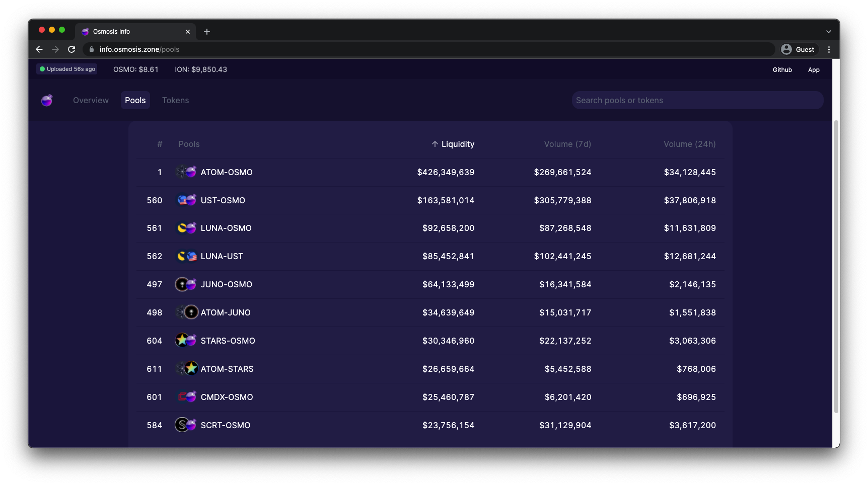Click the UST-OSMO pool token icons

click(x=186, y=200)
